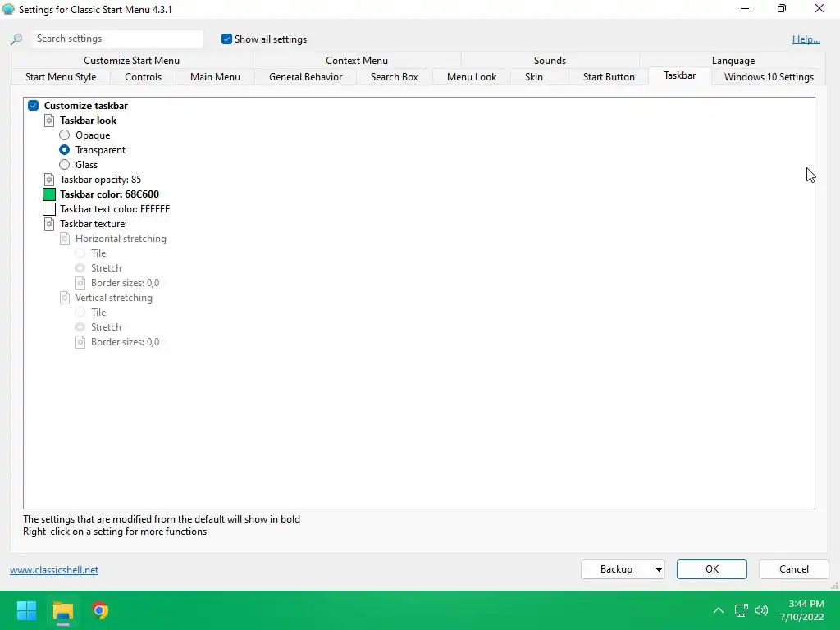Select the Taskbar text color: FFFFFF text

tap(115, 209)
